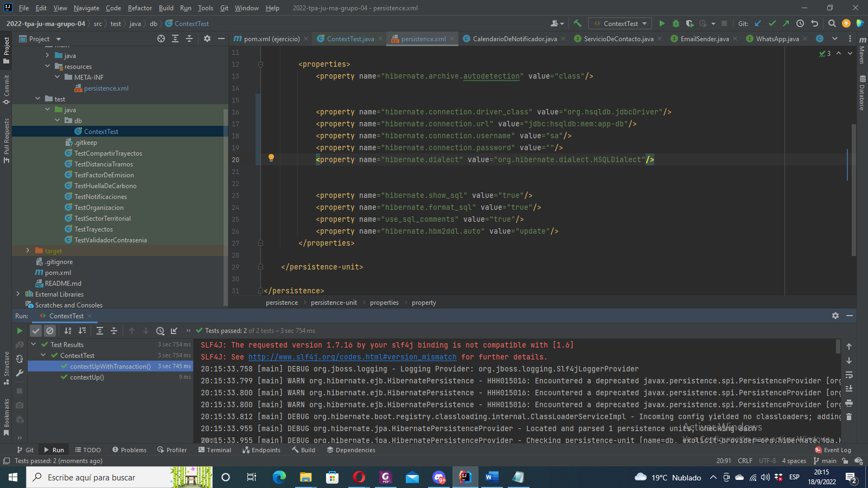Rerun tests with the Run panel play icon
Image resolution: width=868 pixels, height=488 pixels.
click(x=20, y=331)
